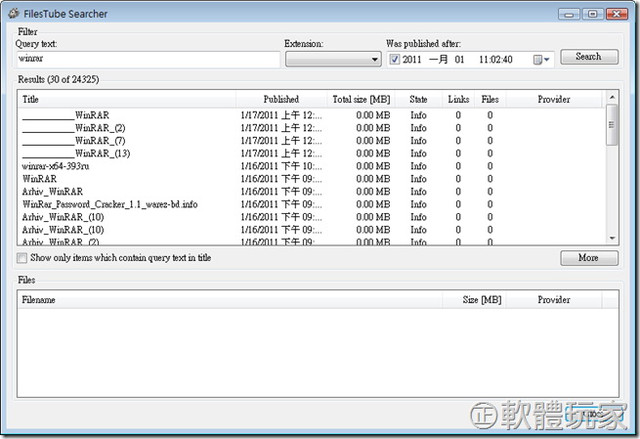Sort results by Total size [MB] column

coord(361,100)
